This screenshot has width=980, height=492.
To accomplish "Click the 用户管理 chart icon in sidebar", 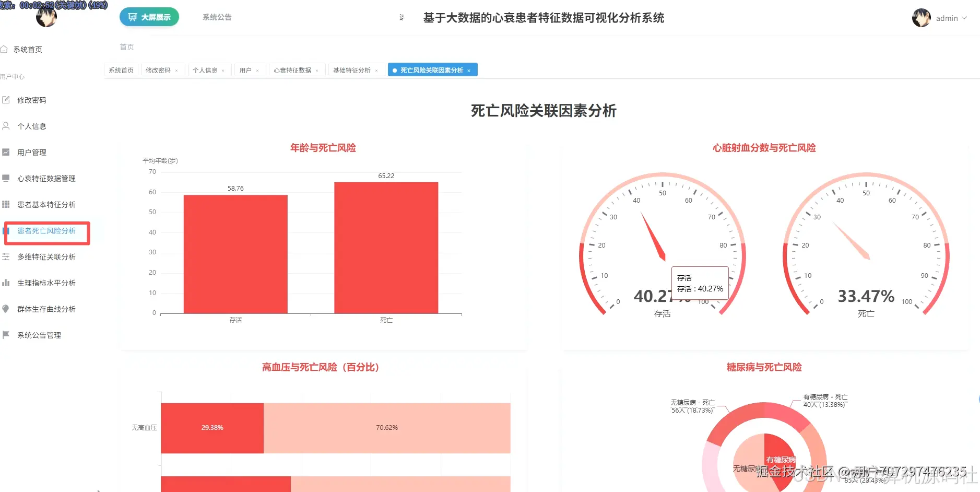I will 6,152.
